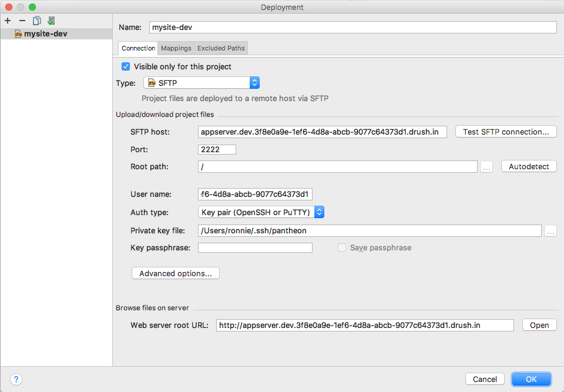This screenshot has height=392, width=564.
Task: Click the Key passphrase input field
Action: click(x=255, y=247)
